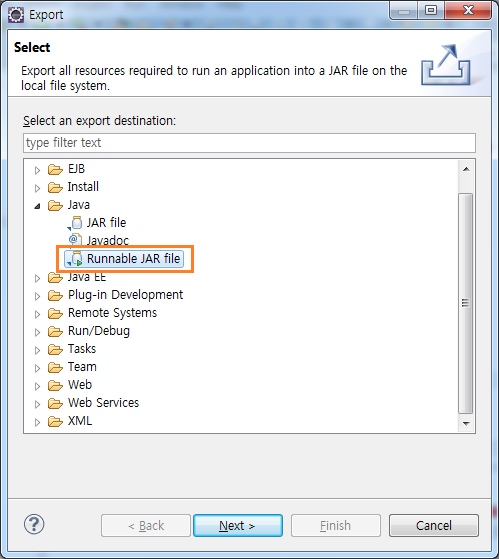The width and height of the screenshot is (499, 559).
Task: Click the type filter text field
Action: 249,143
